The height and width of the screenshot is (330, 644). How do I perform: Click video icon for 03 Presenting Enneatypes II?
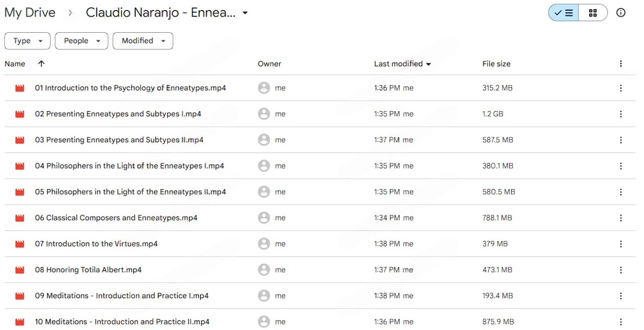(20, 140)
